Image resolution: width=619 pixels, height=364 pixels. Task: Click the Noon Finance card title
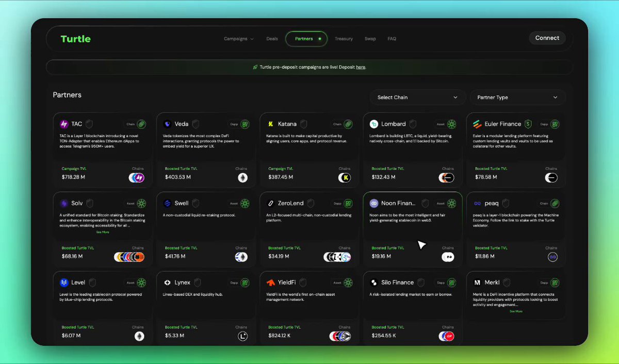click(398, 203)
